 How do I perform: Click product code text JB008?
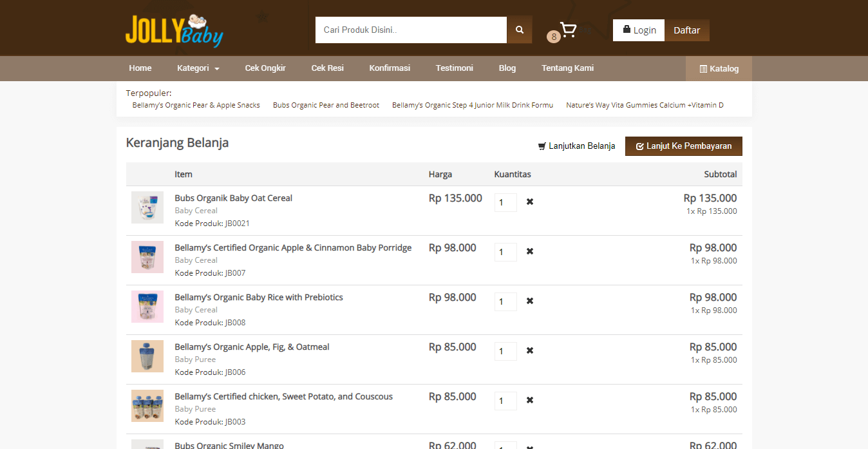pos(235,323)
